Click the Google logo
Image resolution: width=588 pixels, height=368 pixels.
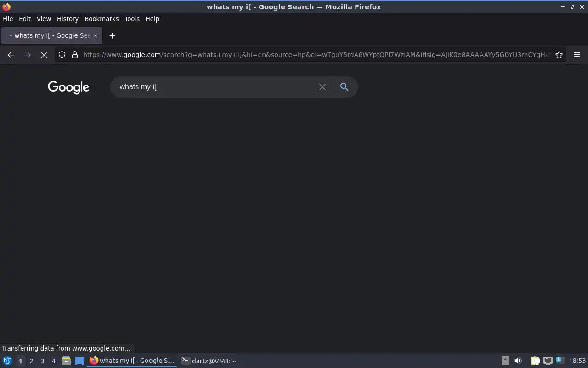point(68,87)
